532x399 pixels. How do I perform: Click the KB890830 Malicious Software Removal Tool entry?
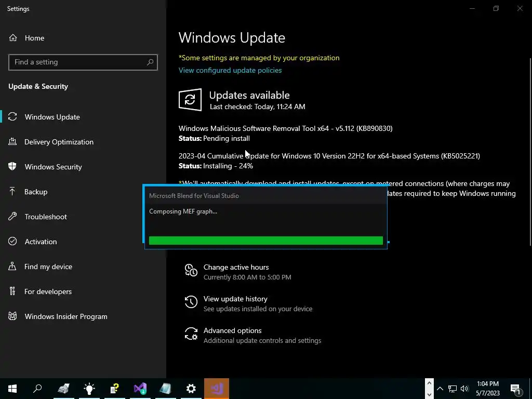tap(285, 128)
